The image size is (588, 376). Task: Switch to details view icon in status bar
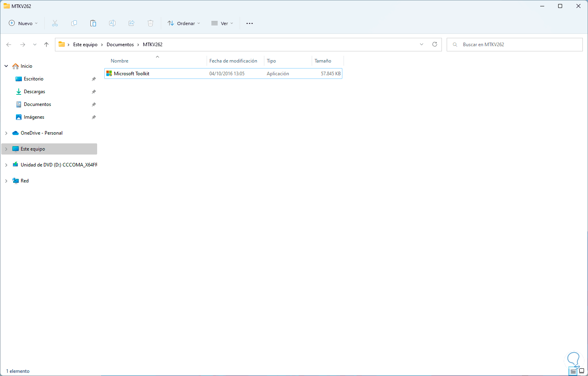click(x=573, y=371)
